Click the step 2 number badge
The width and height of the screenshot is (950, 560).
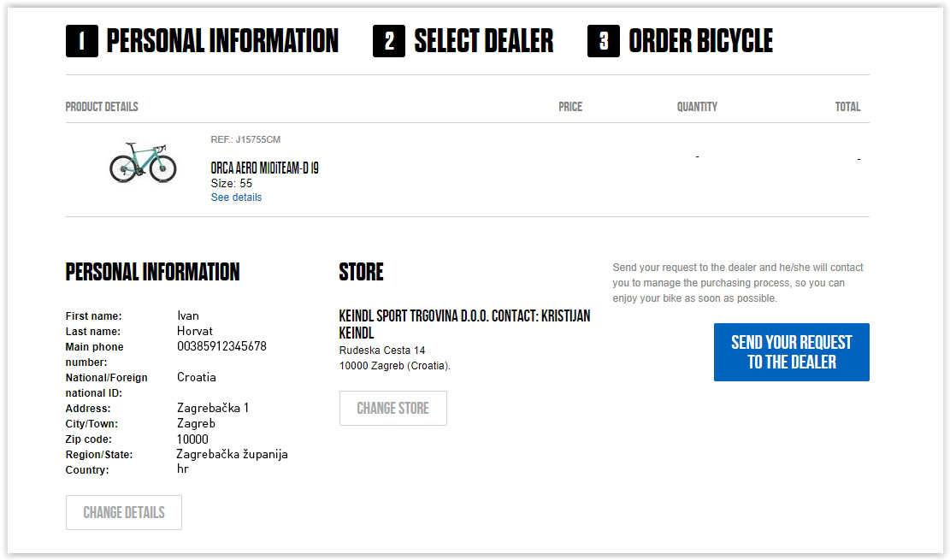tap(389, 41)
